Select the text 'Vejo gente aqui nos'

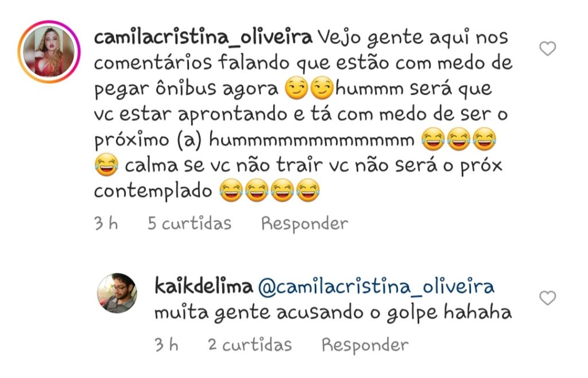[413, 38]
